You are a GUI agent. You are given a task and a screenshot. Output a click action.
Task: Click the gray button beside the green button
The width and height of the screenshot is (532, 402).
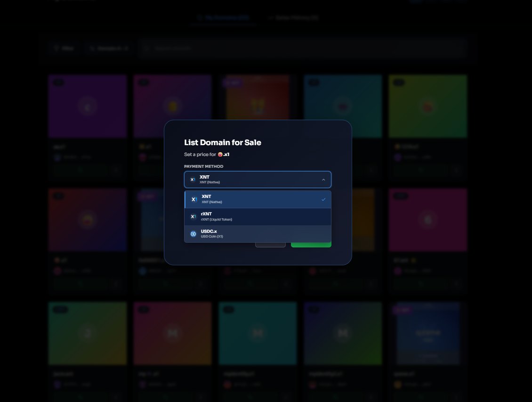[x=270, y=245]
